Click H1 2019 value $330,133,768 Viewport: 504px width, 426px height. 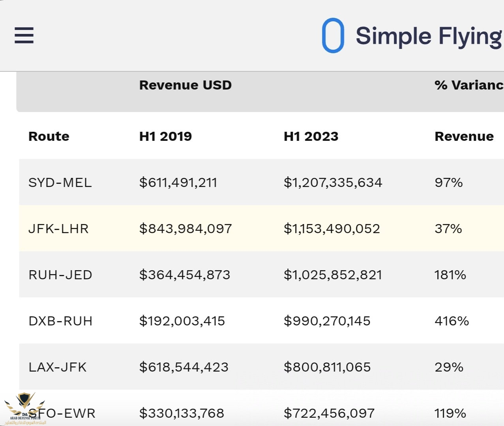[182, 413]
